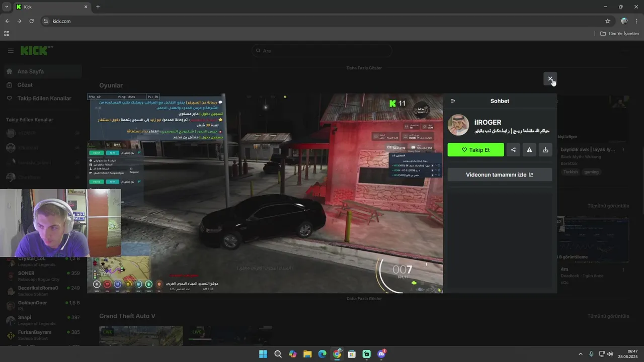Click the kick.com address bar
Image resolution: width=644 pixels, height=362 pixels.
pos(322,21)
